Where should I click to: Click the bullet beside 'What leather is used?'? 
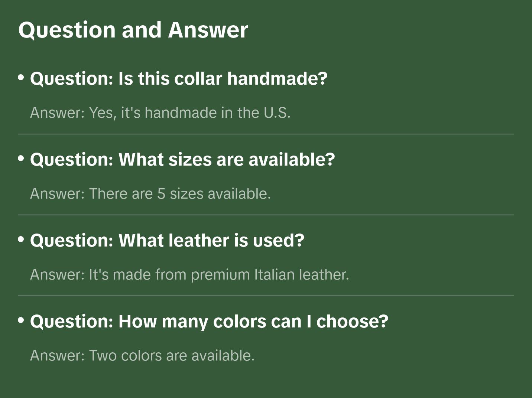21,239
